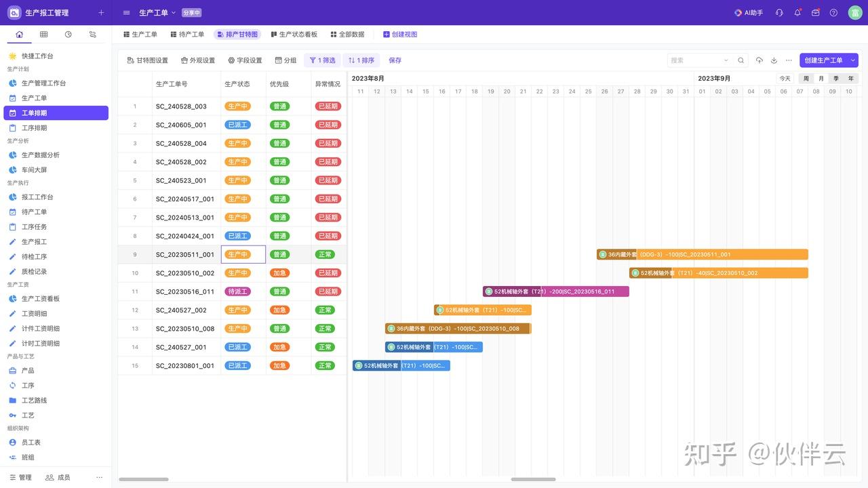Open the AI助手 assistant

pyautogui.click(x=748, y=12)
